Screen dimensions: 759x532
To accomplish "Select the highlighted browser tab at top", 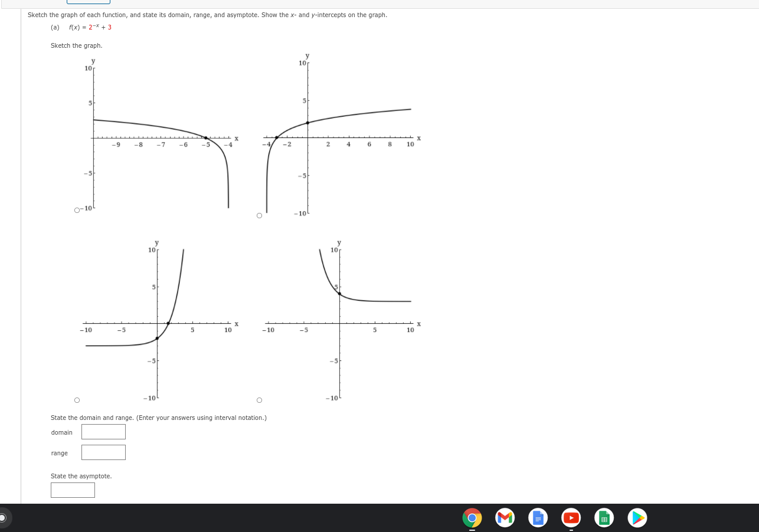I will (x=89, y=2).
